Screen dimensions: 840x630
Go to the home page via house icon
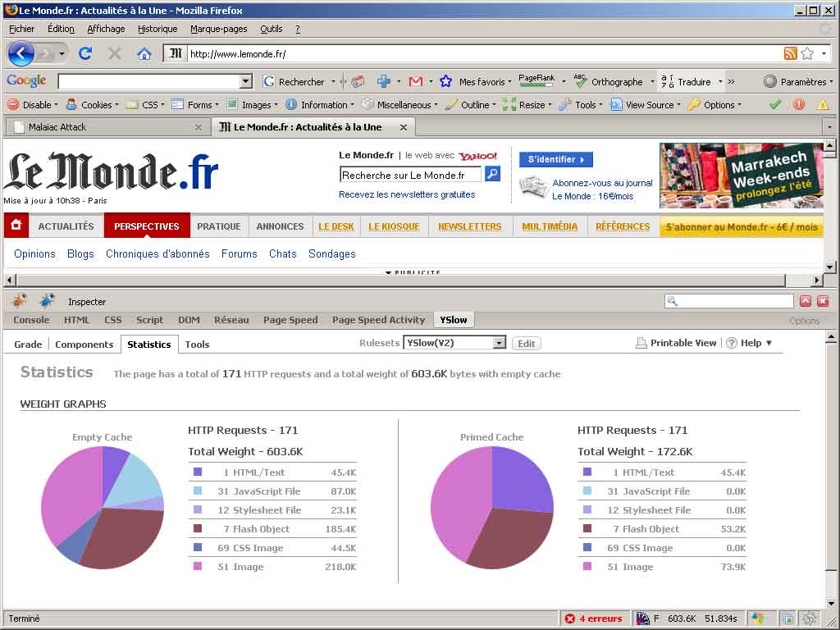click(144, 53)
